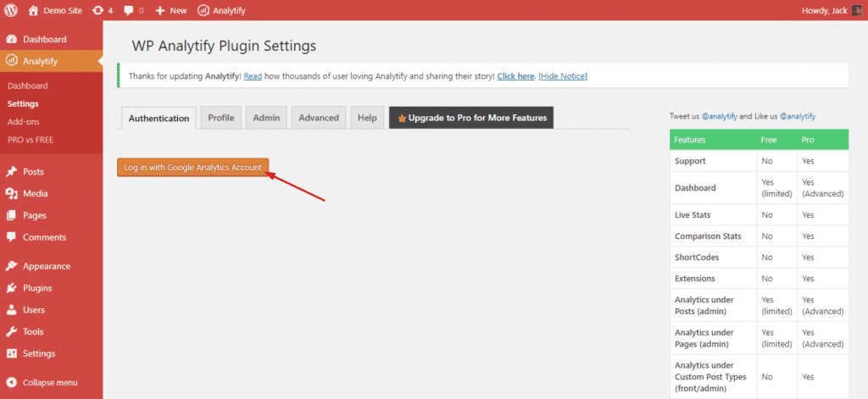This screenshot has height=399, width=868.
Task: Open the Advanced tab
Action: pos(319,118)
